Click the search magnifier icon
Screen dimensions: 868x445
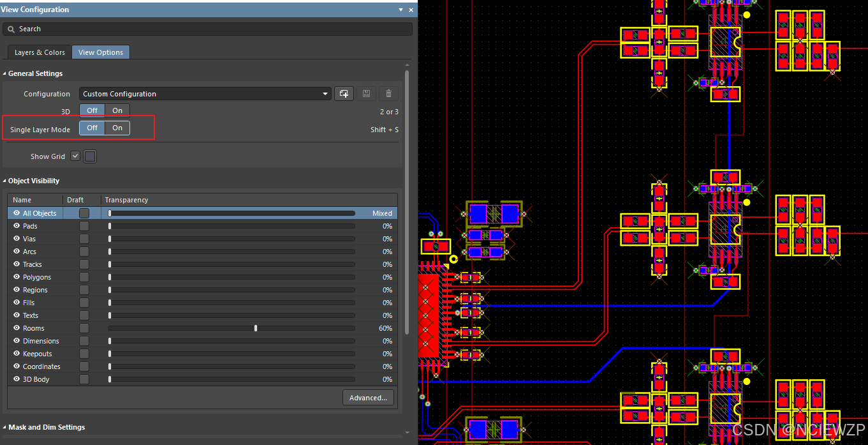(x=11, y=29)
